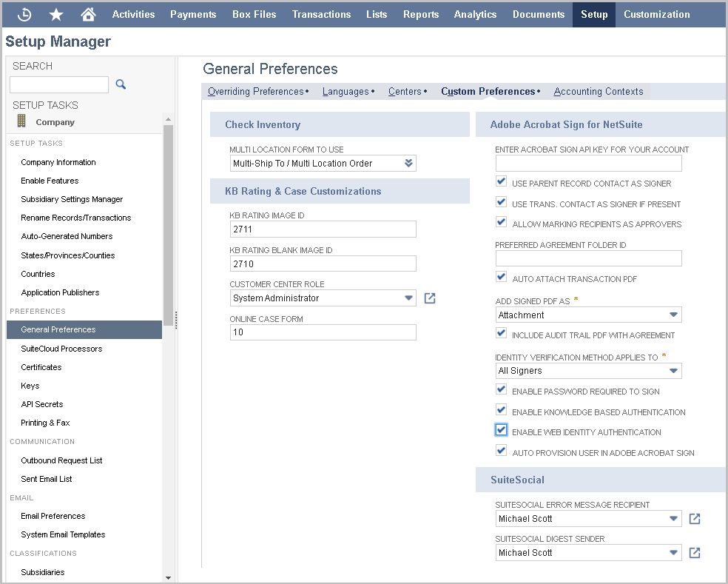
Task: Click sidebar scrollbar up arrow
Action: coord(168,119)
